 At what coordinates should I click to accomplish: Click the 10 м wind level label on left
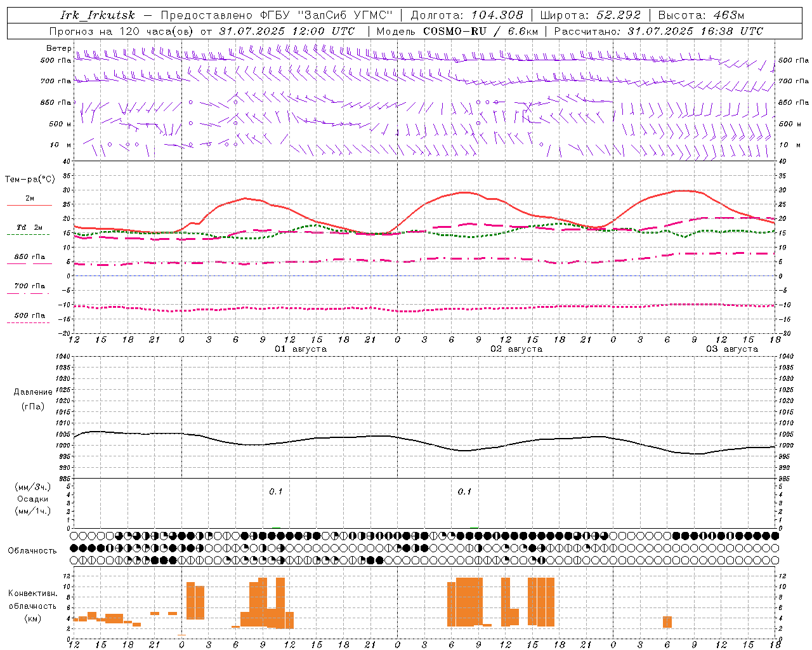(x=61, y=145)
